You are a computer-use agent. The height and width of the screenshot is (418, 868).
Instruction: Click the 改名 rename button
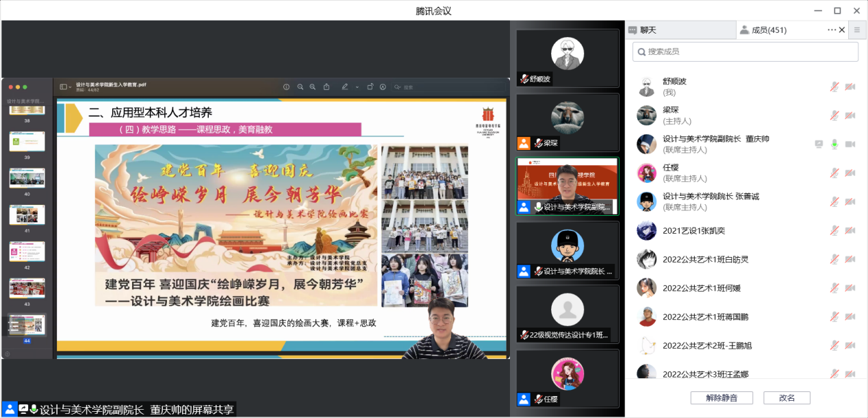click(787, 398)
